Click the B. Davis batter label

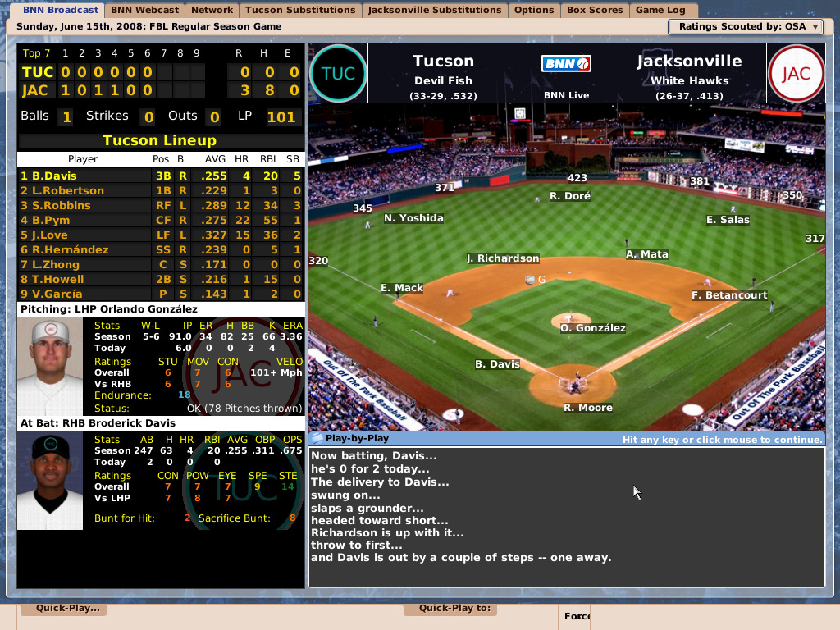coord(497,364)
